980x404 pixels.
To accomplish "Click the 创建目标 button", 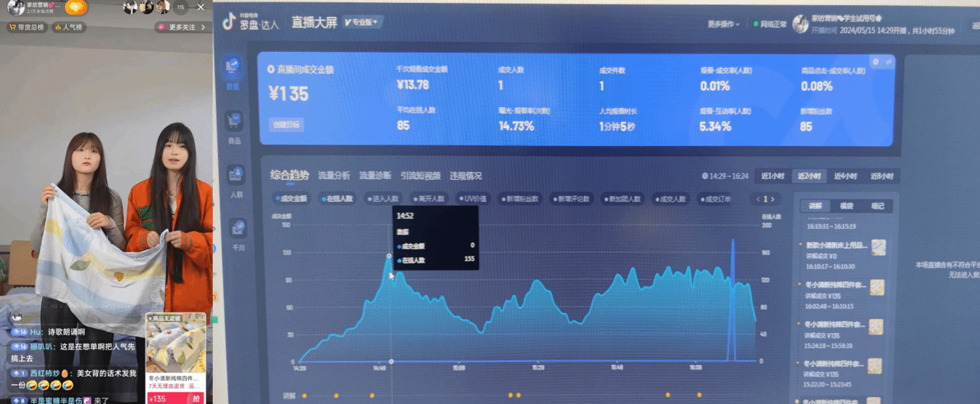I will click(x=286, y=124).
